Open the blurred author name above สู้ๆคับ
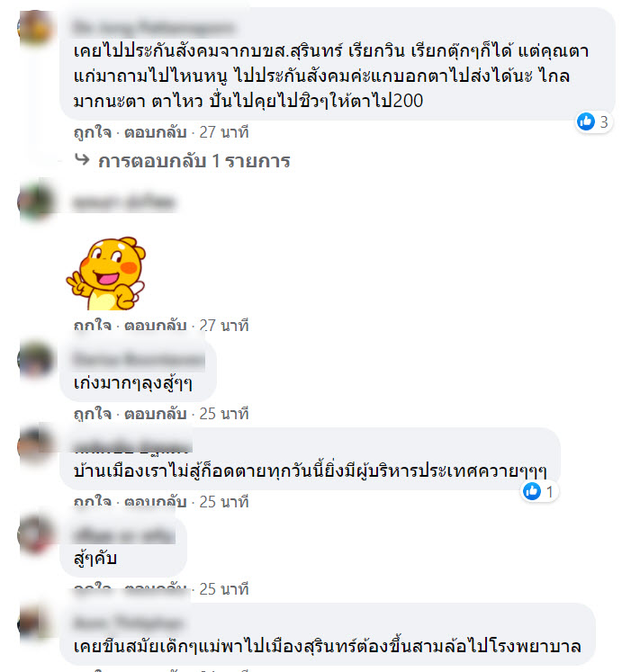Image resolution: width=640 pixels, height=672 pixels. point(124,535)
